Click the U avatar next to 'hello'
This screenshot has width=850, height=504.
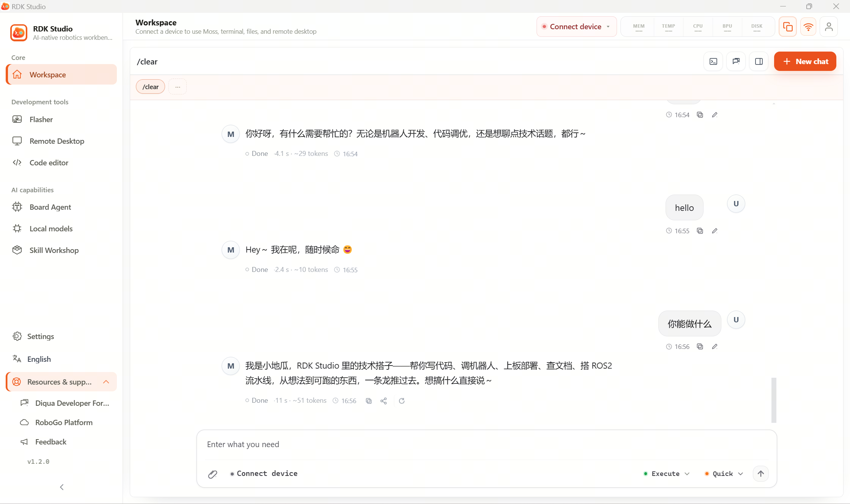[736, 204]
